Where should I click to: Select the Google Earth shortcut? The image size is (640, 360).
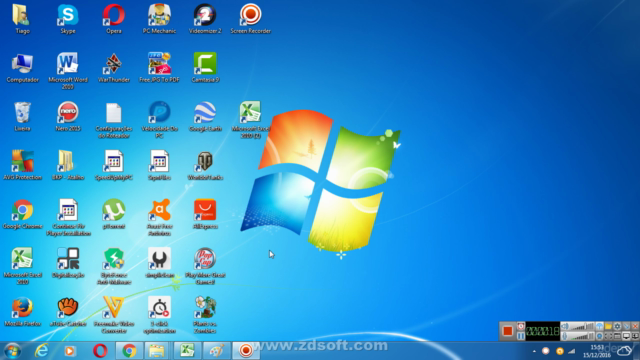tap(205, 116)
